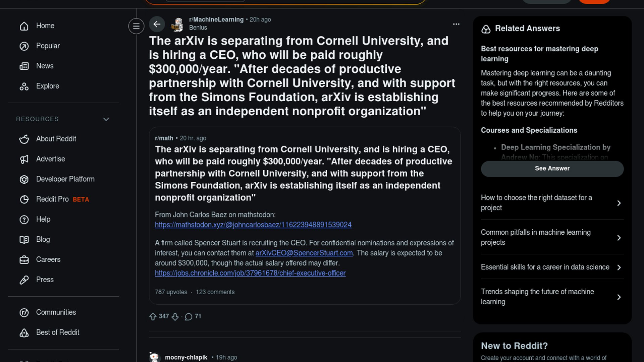Downvote the arXiv post
644x362 pixels.
(x=175, y=317)
